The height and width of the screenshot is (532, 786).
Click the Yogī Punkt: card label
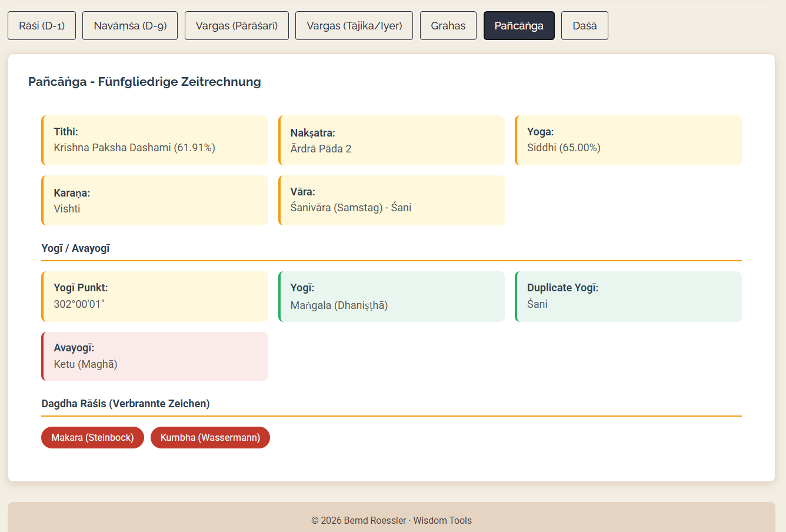tap(81, 288)
